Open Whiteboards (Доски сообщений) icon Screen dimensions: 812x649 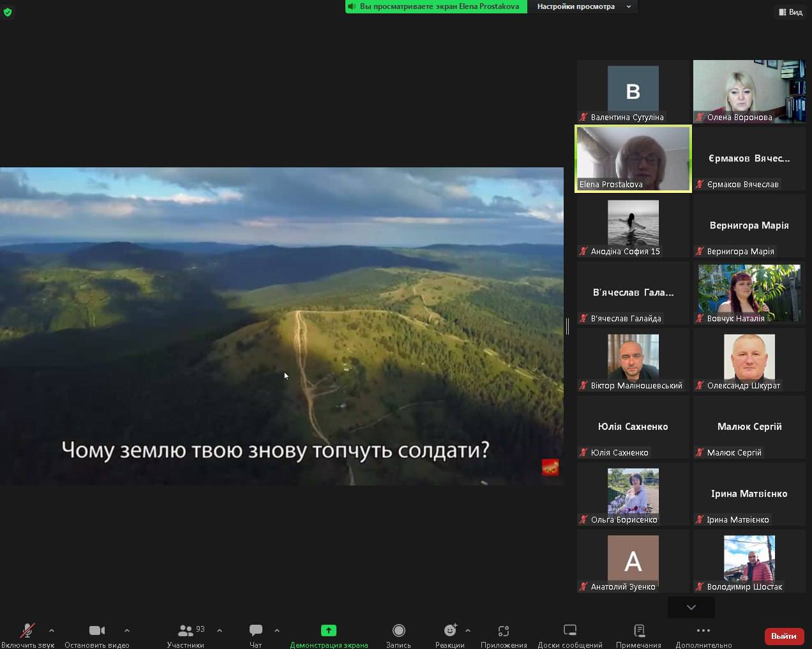[x=570, y=630]
